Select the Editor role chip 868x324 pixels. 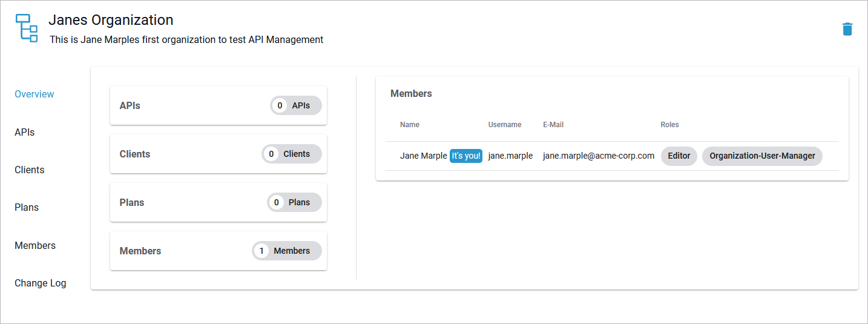pos(679,156)
